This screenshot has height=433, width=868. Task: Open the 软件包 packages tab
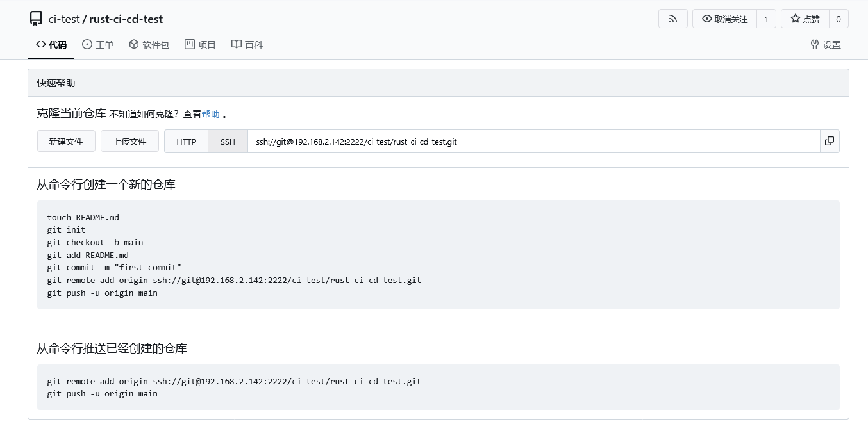[149, 45]
